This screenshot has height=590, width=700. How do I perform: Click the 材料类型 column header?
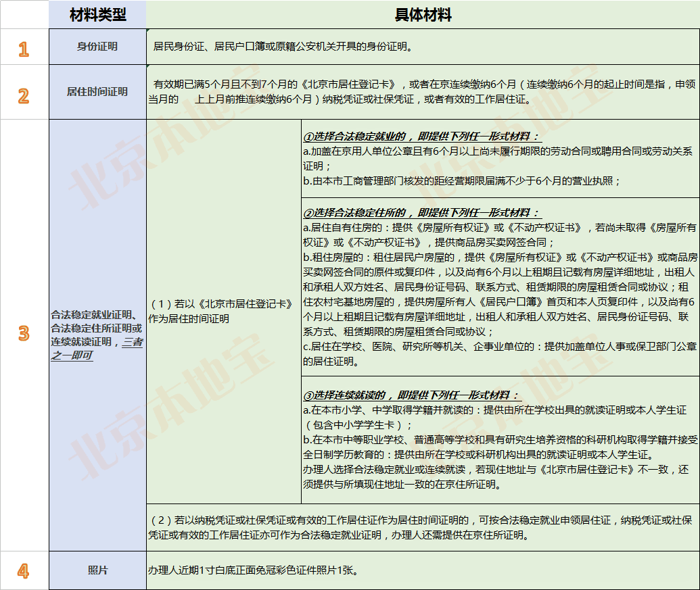tap(98, 15)
